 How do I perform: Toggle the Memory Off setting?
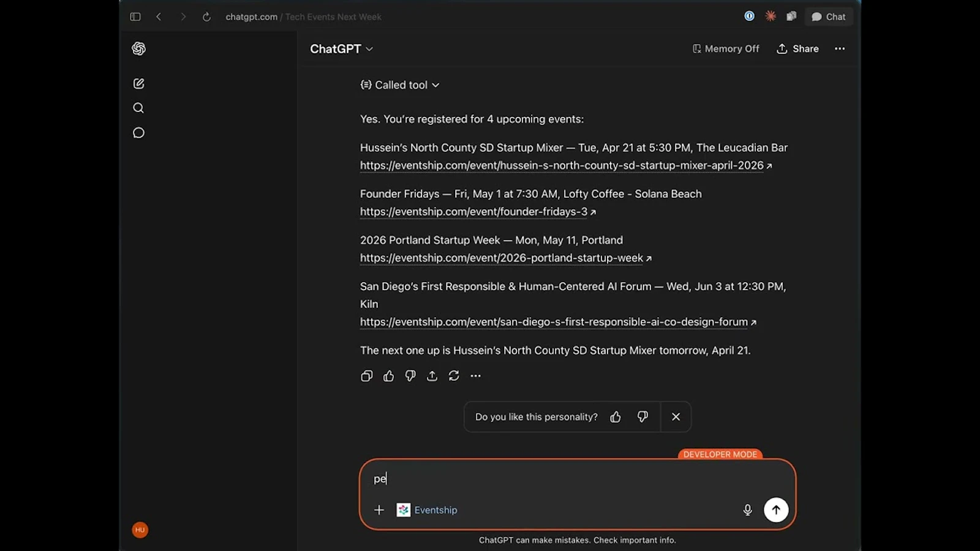point(725,49)
